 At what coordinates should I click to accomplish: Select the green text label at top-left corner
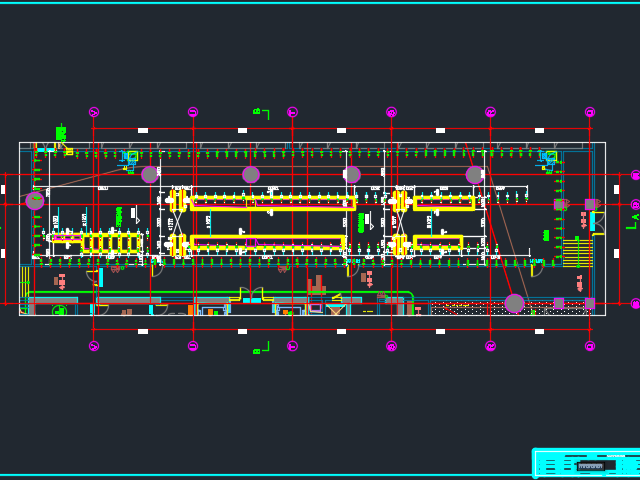pyautogui.click(x=61, y=133)
